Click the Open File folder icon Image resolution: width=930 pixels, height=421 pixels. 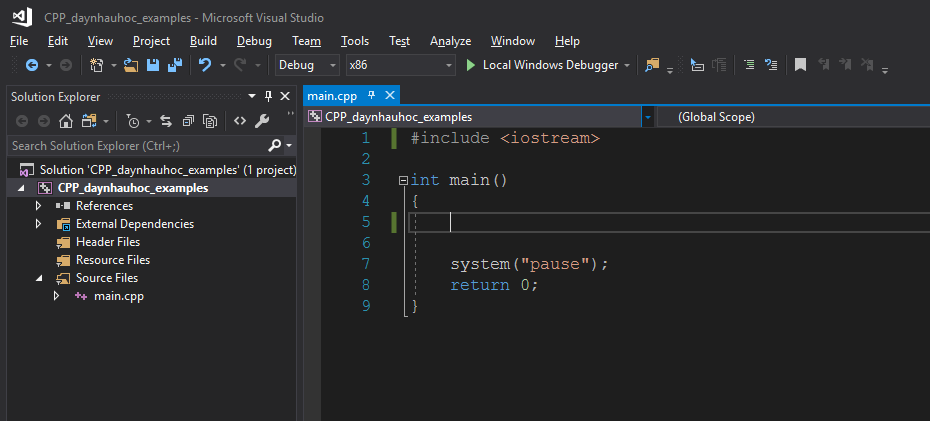click(x=131, y=65)
